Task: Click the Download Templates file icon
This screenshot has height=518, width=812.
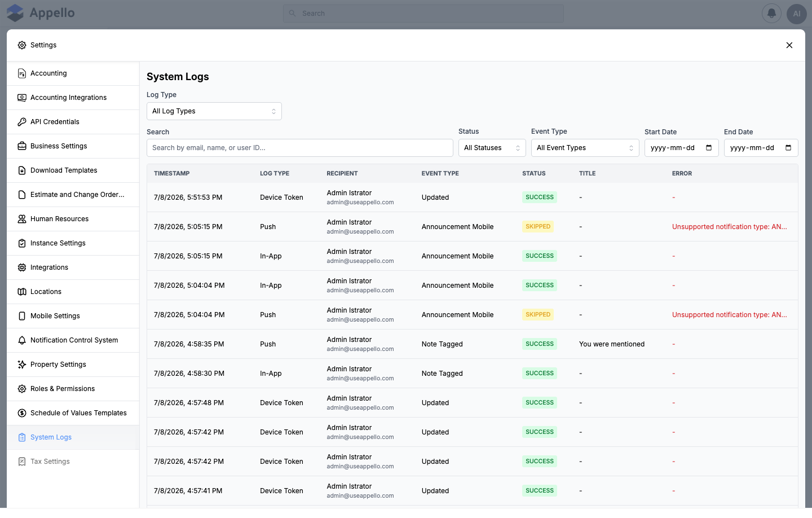Action: [22, 170]
